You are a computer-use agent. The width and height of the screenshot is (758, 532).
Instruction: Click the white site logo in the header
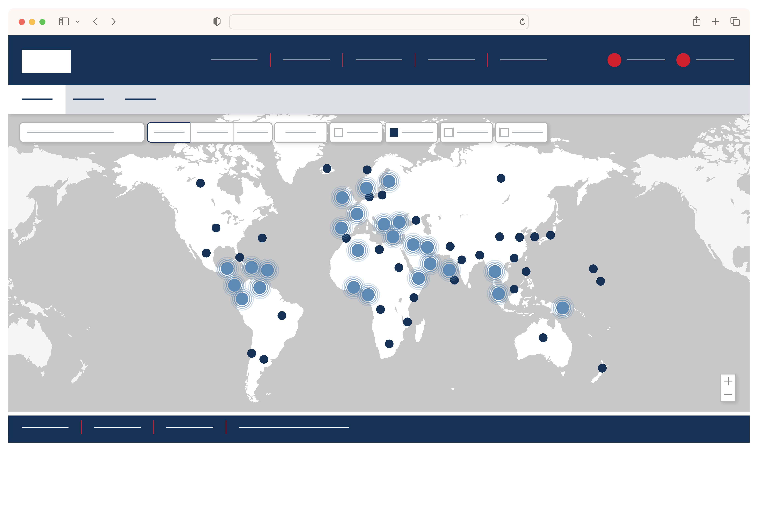(46, 61)
